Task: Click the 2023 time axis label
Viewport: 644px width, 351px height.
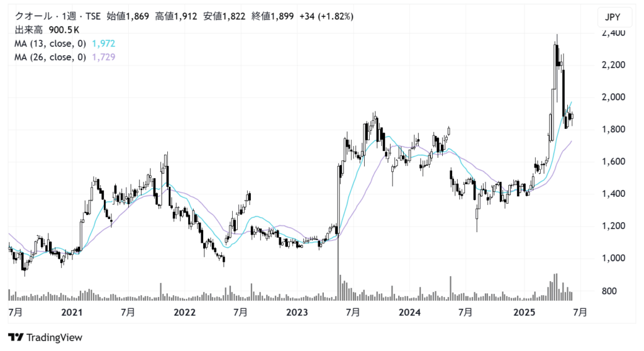Action: (297, 313)
